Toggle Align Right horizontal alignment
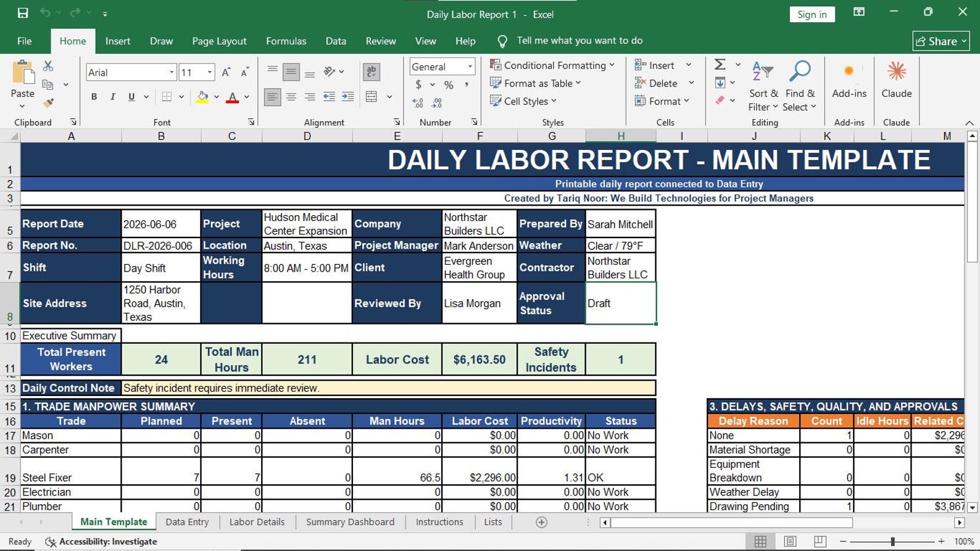980x551 pixels. [x=310, y=97]
